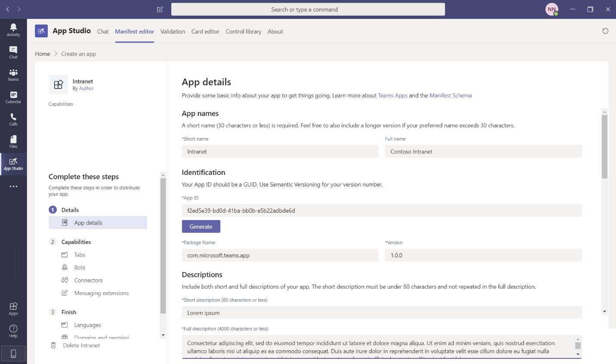Image resolution: width=616 pixels, height=364 pixels.
Task: Open Teams in the left sidebar
Action: tap(13, 75)
